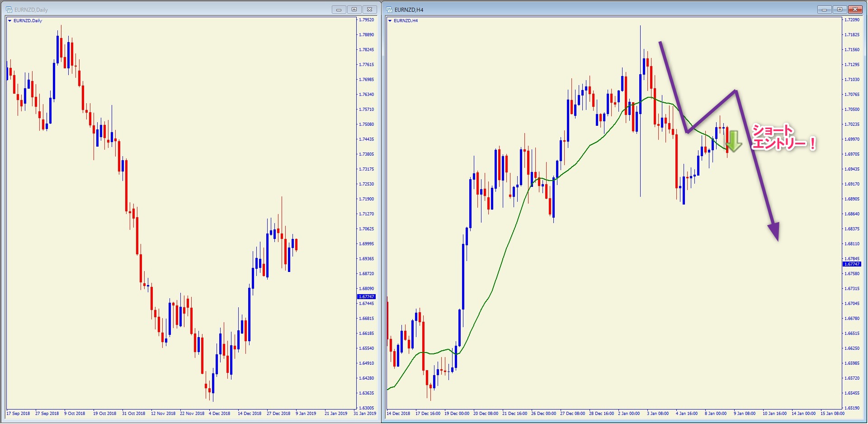Click the EURNZD,H4 title bar text

click(x=409, y=10)
